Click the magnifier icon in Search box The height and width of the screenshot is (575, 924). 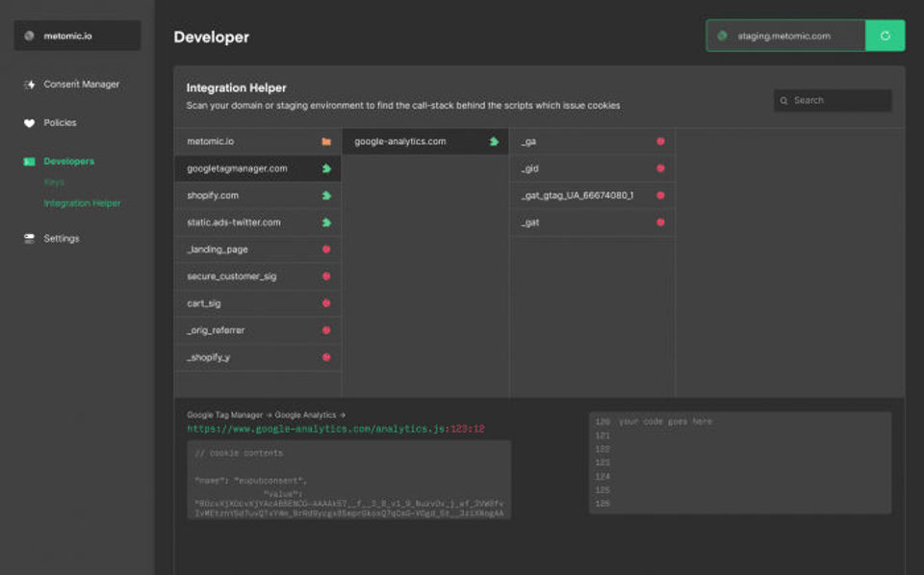coord(783,101)
